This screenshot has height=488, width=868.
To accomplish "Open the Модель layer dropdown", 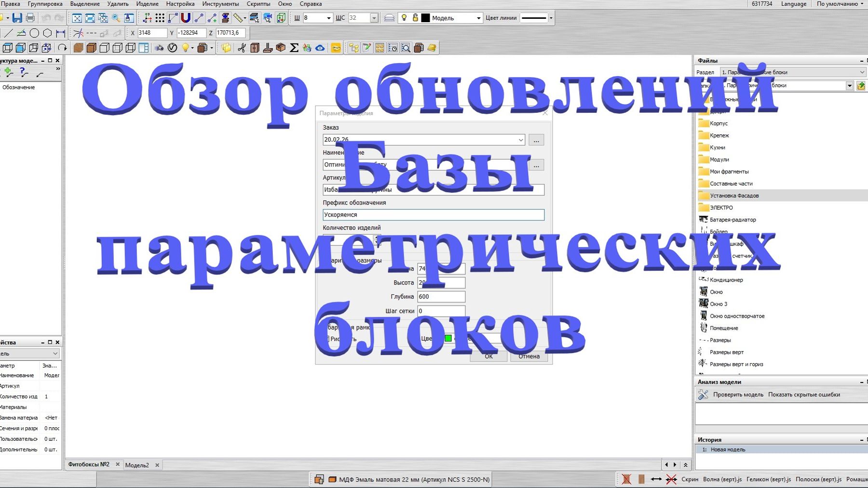I will click(x=478, y=18).
